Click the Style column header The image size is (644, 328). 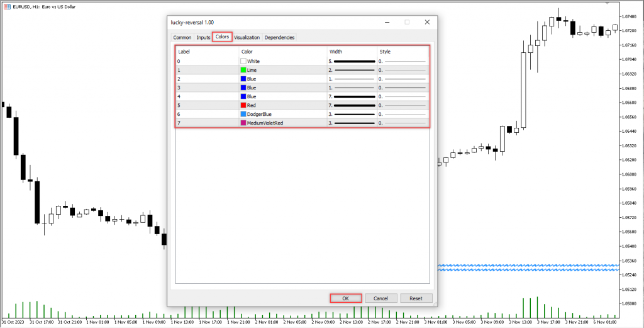point(403,52)
